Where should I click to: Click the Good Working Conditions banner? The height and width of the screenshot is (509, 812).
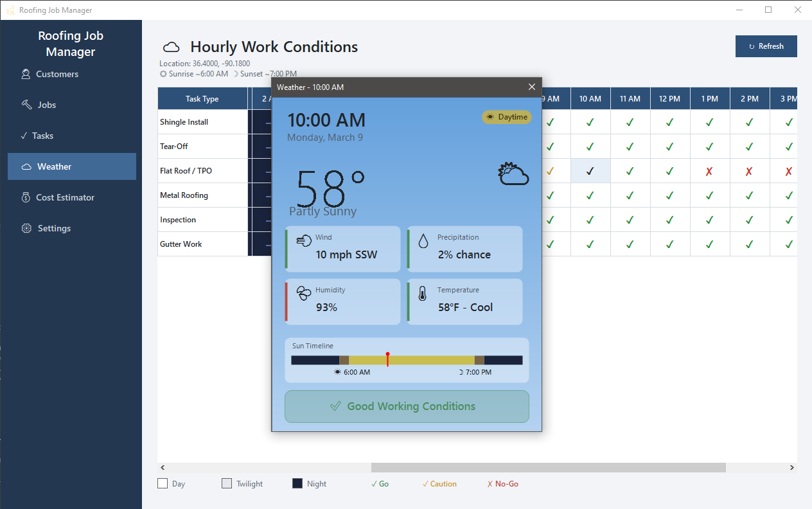point(407,406)
